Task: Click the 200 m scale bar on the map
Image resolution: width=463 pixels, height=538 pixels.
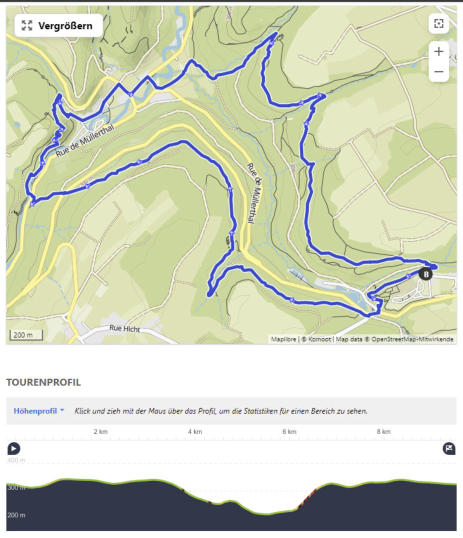Action: click(x=26, y=335)
